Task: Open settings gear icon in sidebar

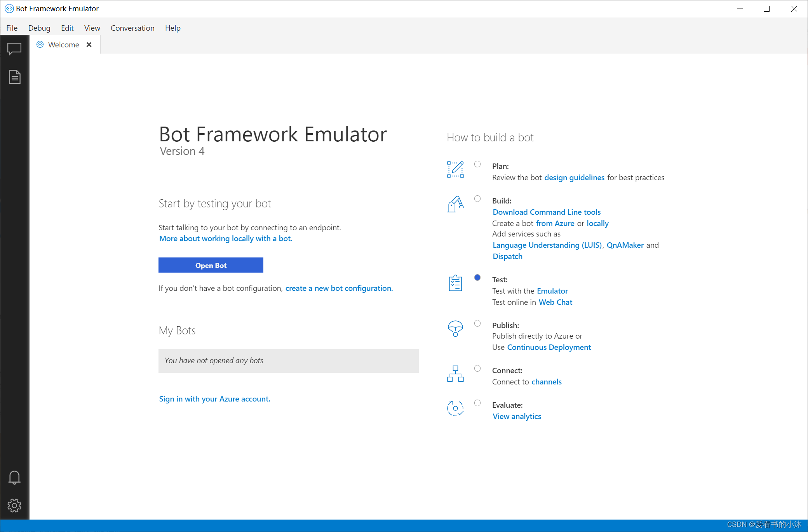Action: (14, 505)
